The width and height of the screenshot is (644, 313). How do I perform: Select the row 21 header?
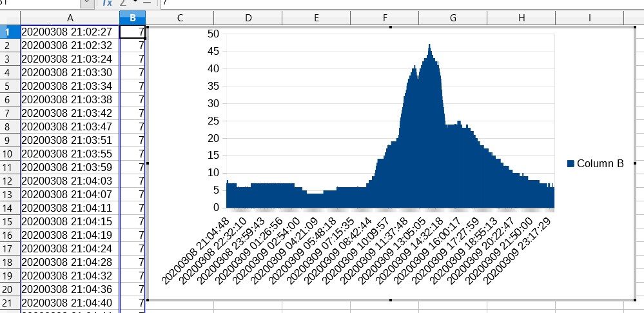tap(9, 303)
